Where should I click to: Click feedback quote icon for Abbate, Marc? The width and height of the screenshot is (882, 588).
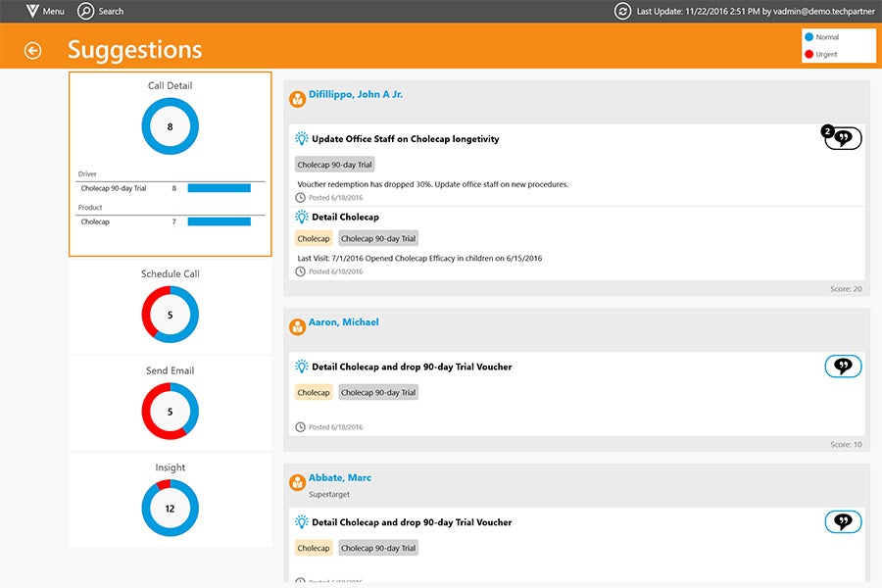(843, 522)
